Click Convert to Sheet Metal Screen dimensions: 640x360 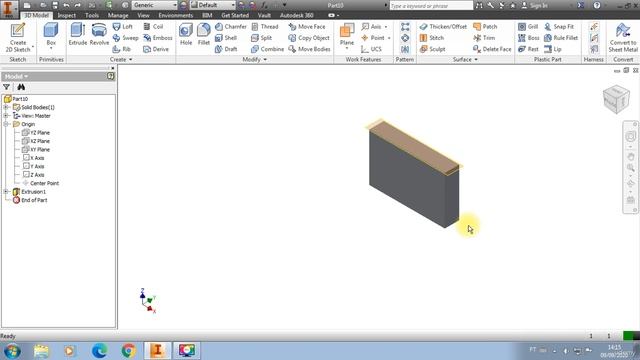[x=623, y=38]
